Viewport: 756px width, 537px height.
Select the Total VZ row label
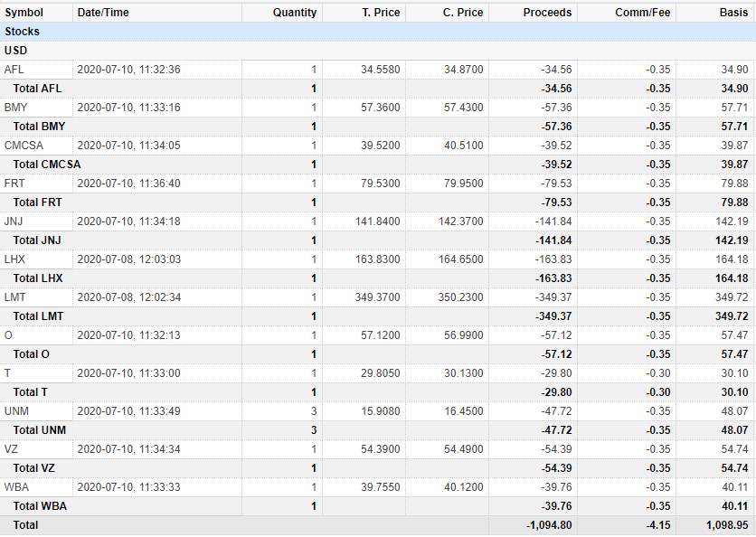pos(33,468)
